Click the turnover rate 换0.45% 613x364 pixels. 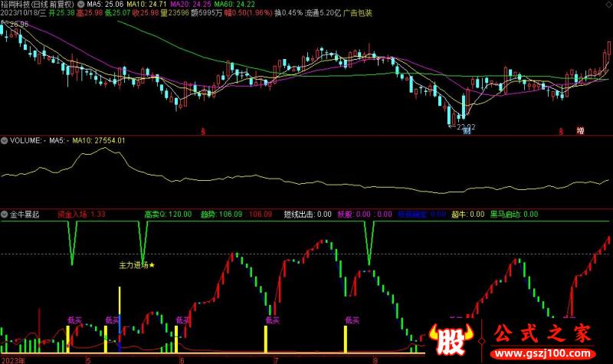pos(289,13)
